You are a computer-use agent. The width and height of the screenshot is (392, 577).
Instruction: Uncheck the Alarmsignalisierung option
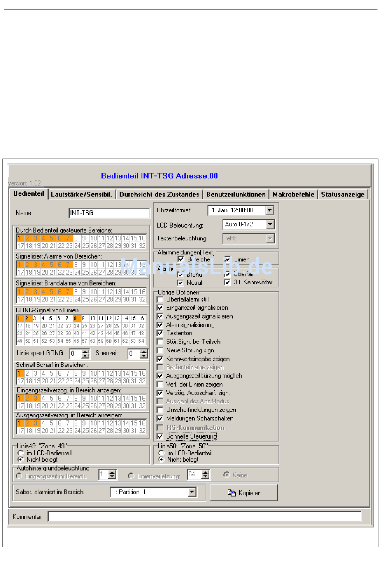point(160,325)
